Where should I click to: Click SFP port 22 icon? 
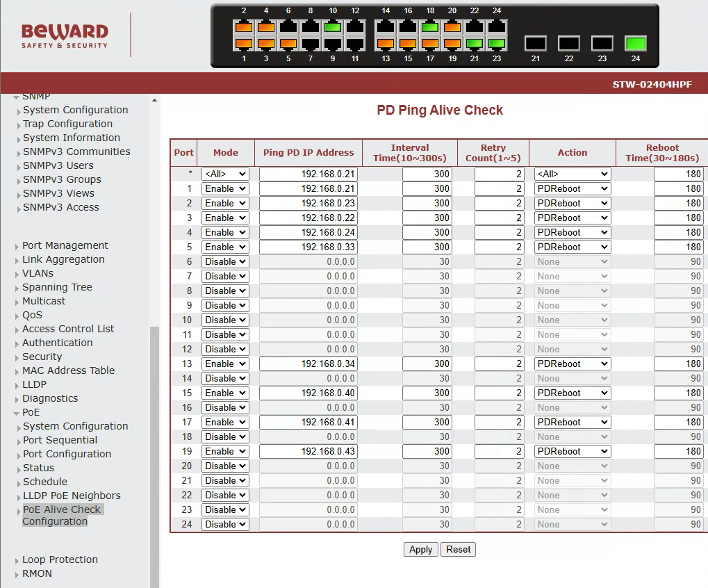(x=569, y=44)
